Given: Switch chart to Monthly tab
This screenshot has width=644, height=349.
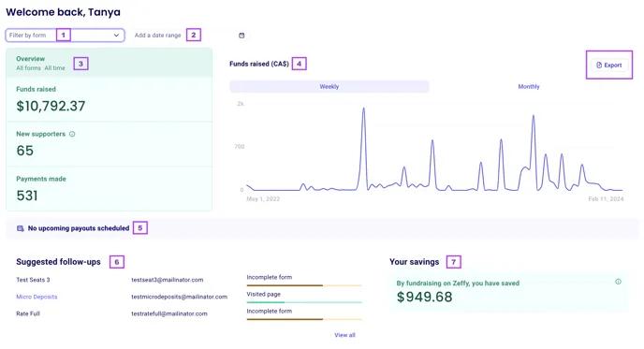Looking at the screenshot, I should point(529,87).
